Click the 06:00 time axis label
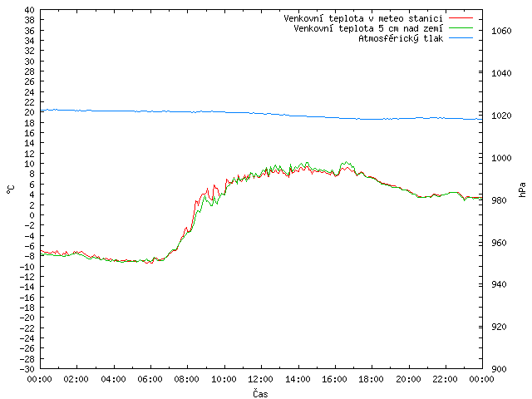This screenshot has width=532, height=399. (150, 379)
